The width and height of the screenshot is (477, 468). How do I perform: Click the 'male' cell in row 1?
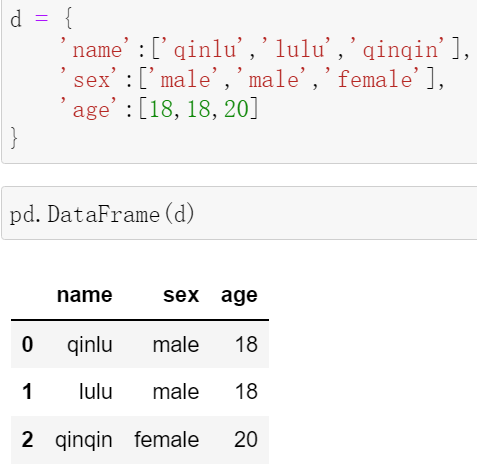click(176, 391)
